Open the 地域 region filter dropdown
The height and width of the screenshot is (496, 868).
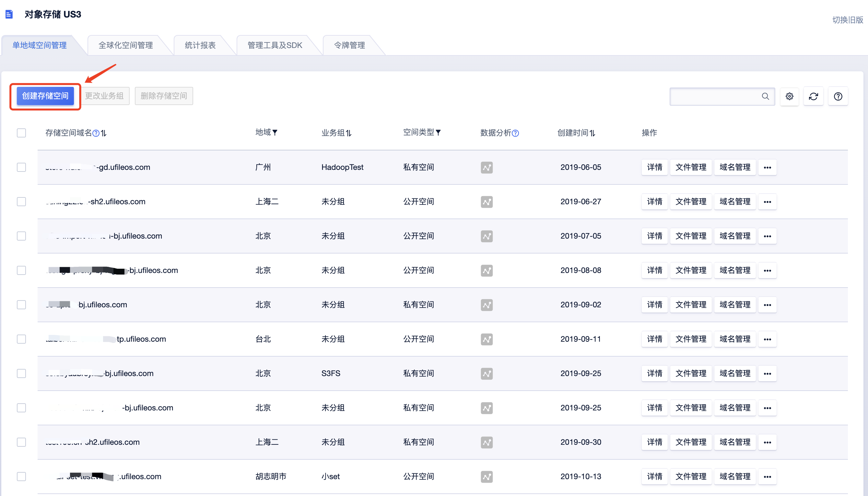(275, 133)
